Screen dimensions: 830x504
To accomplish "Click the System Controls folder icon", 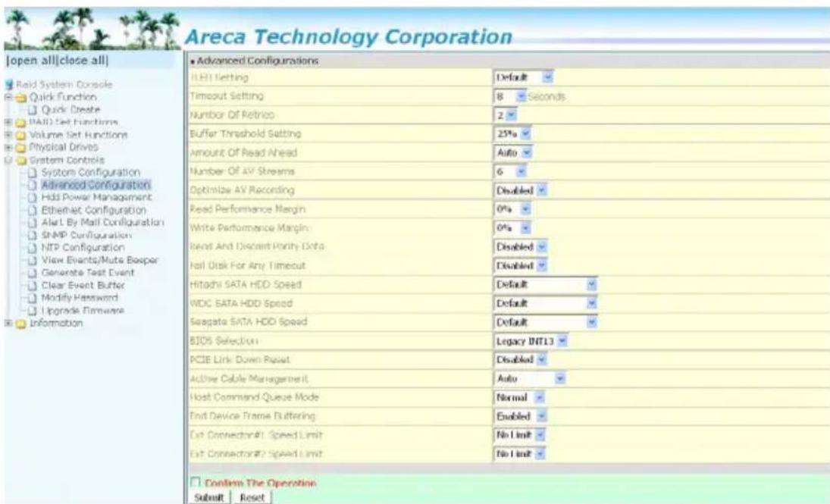I will [20, 161].
